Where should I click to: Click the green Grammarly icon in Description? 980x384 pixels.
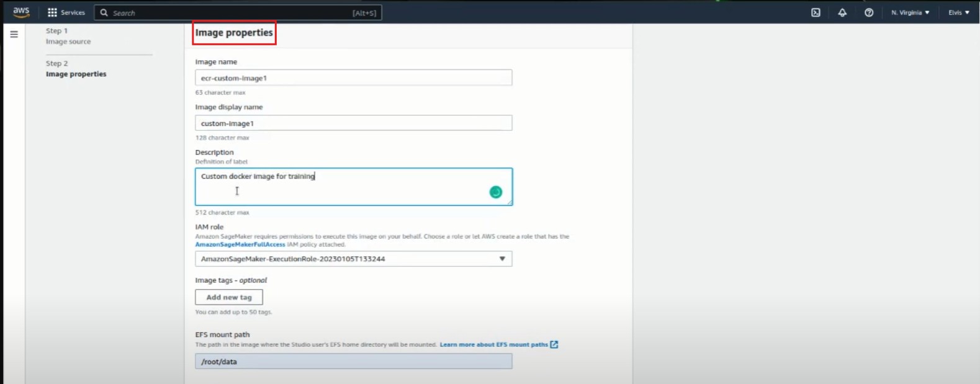[495, 192]
